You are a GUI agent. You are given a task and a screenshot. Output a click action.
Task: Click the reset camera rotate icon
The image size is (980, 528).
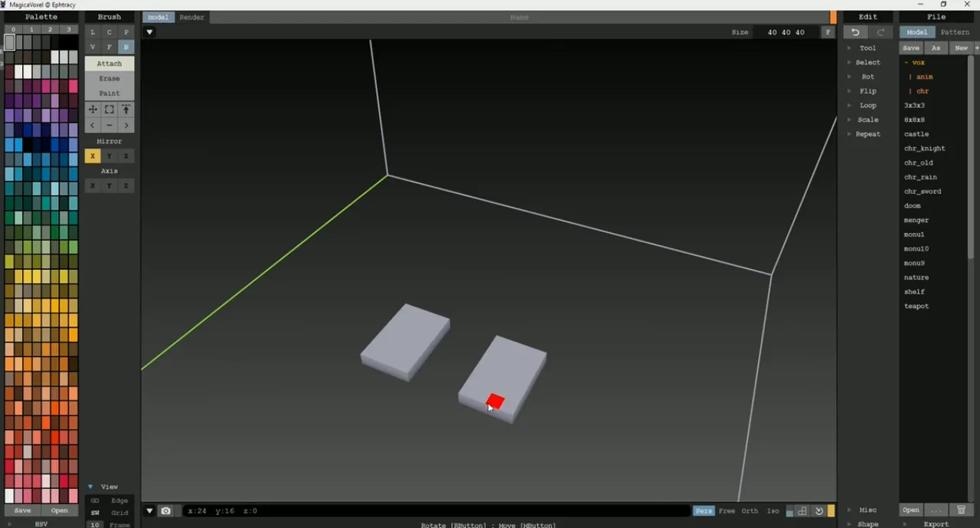(818, 511)
